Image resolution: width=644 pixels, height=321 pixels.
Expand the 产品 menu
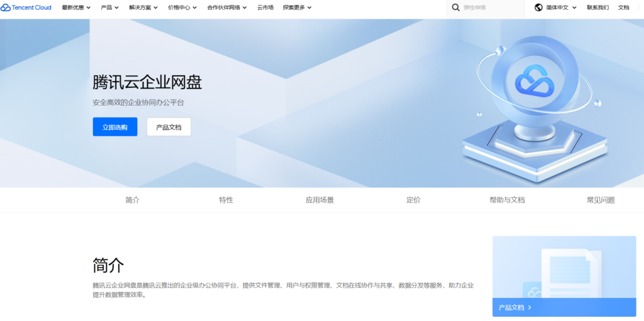[x=109, y=8]
